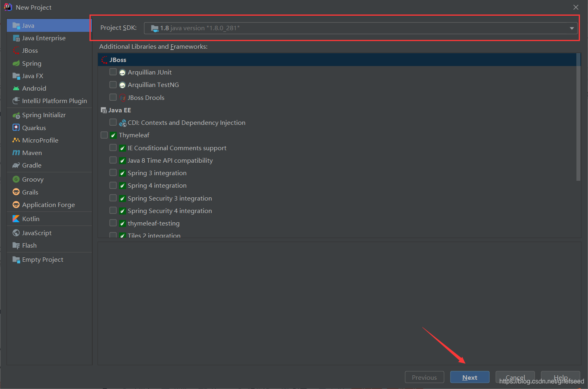The width and height of the screenshot is (588, 389).
Task: Open the Project SDK dropdown arrow
Action: 571,28
